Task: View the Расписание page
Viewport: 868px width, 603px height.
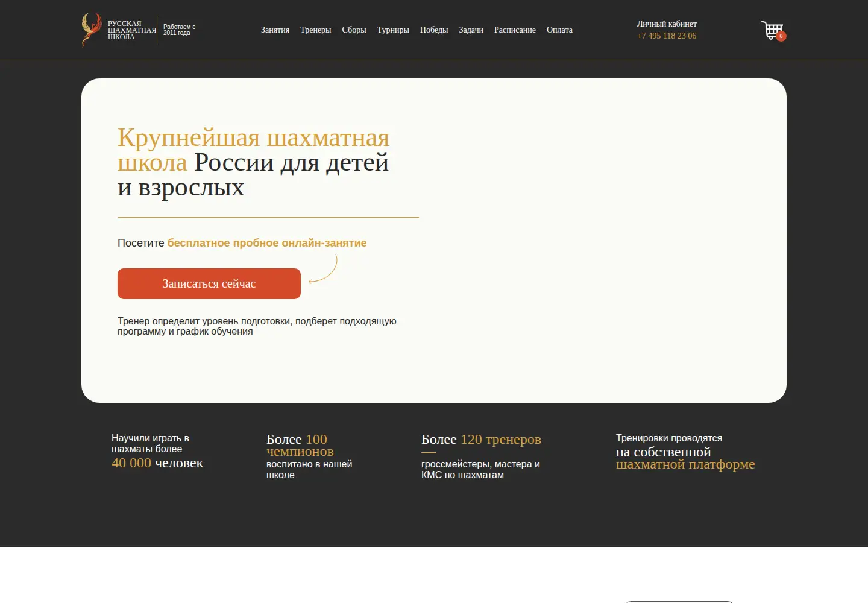Action: click(x=515, y=30)
